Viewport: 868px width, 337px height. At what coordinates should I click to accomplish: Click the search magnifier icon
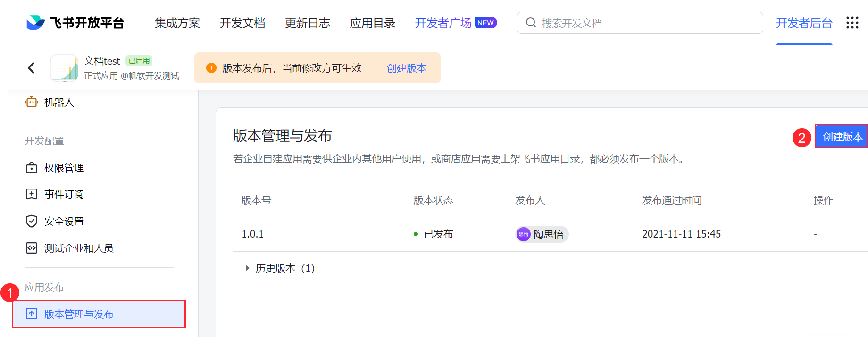[531, 23]
